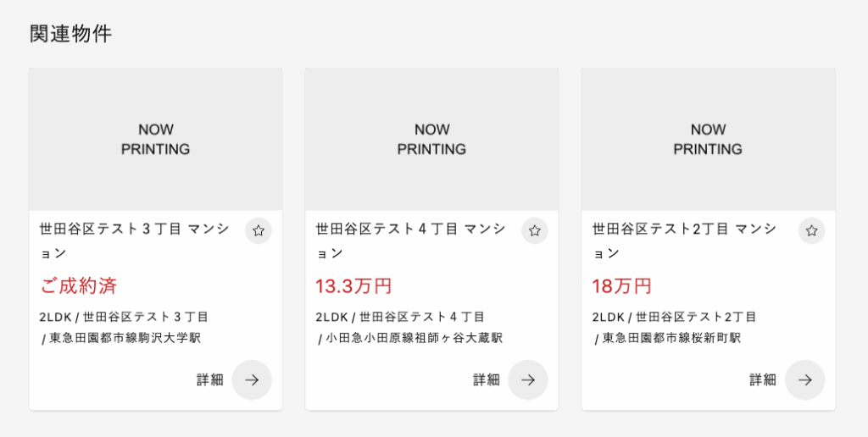The height and width of the screenshot is (437, 868).
Task: Click arrow button on 18万円 card
Action: (x=805, y=380)
